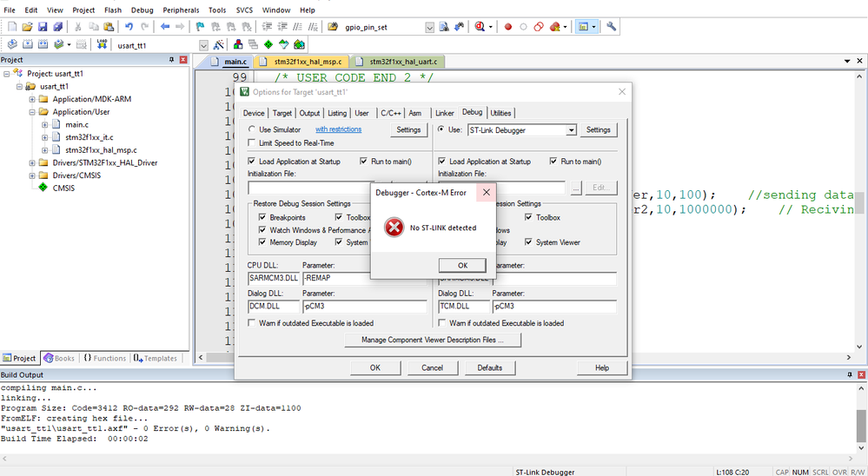Switch to Utilities tab
The image size is (868, 476).
tap(500, 113)
